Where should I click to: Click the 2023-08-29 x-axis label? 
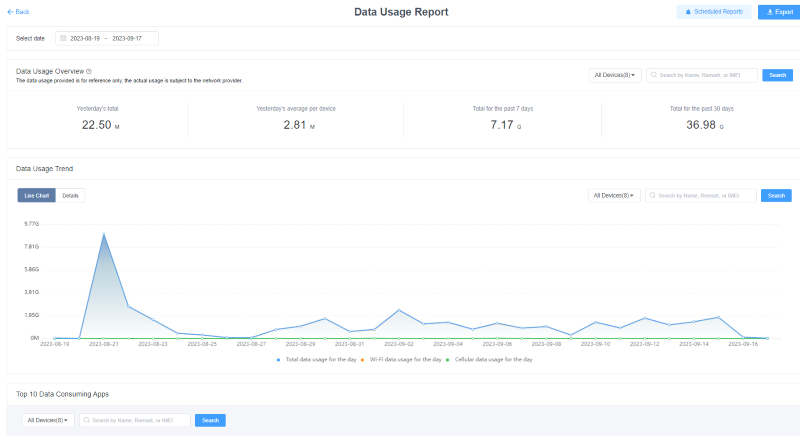301,344
